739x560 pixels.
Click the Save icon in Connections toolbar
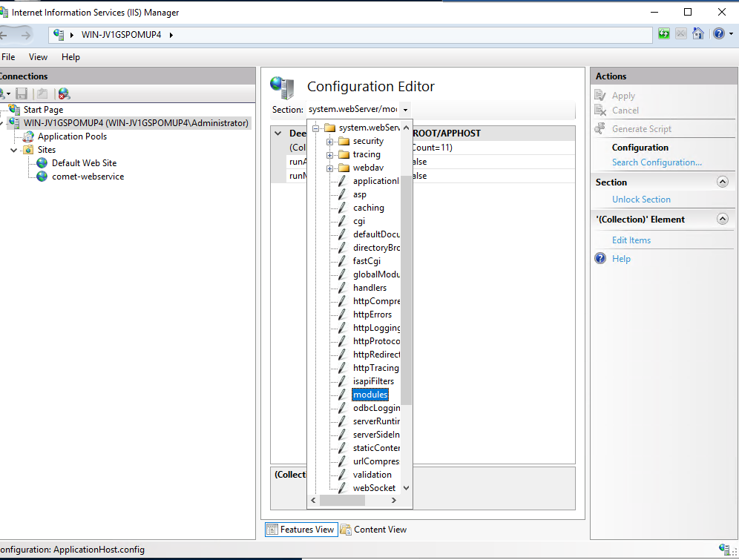[22, 93]
